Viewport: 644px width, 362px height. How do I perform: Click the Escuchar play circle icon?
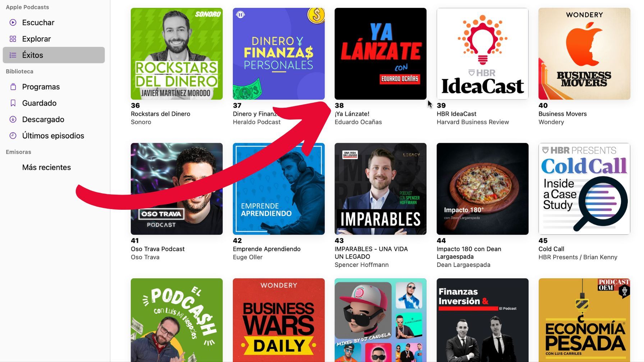tap(13, 22)
